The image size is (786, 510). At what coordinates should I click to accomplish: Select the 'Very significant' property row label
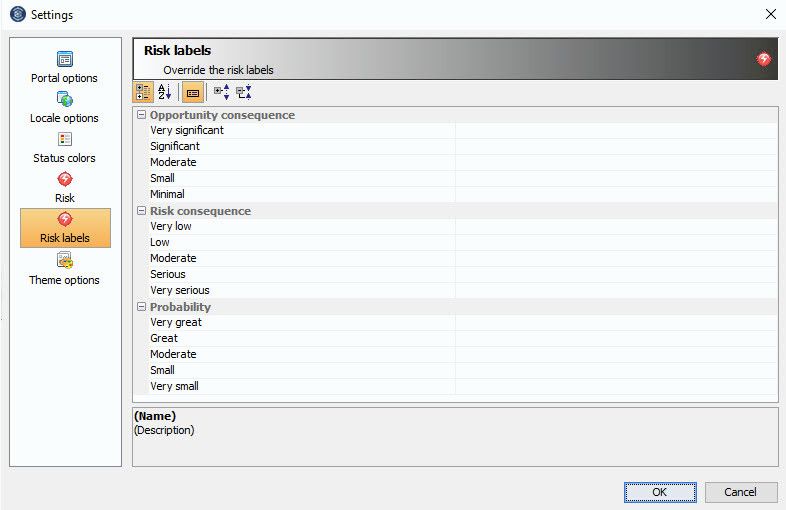point(186,130)
